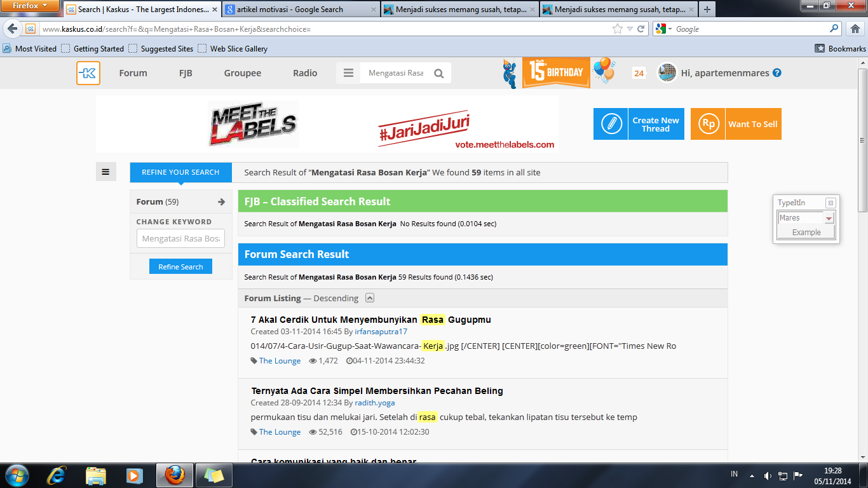
Task: Click the Google browser search box
Action: tap(751, 29)
